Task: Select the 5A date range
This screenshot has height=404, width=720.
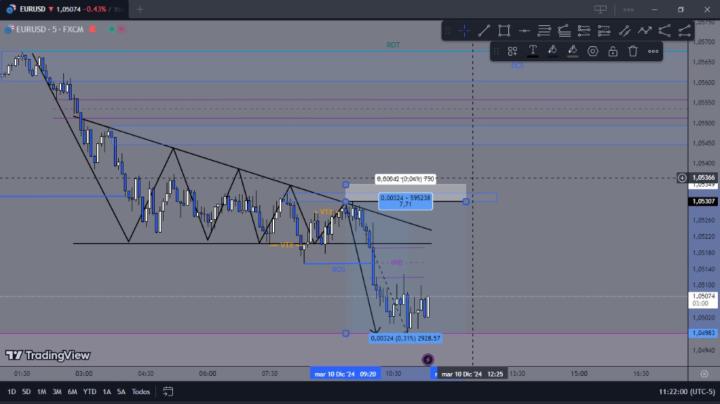Action: [121, 392]
